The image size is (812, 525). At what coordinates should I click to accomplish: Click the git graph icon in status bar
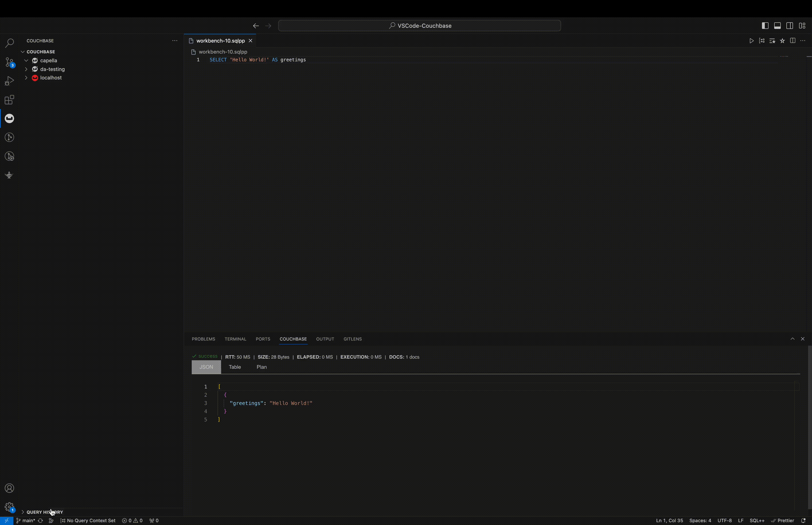[51, 521]
